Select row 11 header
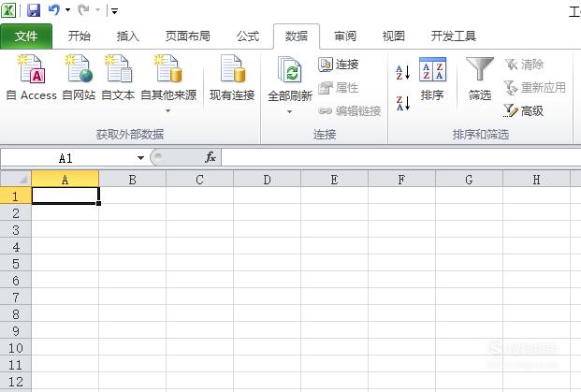 click(16, 365)
